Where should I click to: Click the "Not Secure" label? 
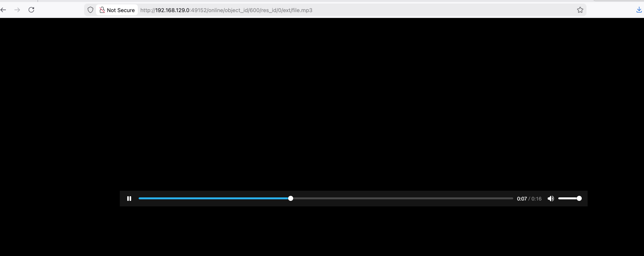click(x=121, y=10)
